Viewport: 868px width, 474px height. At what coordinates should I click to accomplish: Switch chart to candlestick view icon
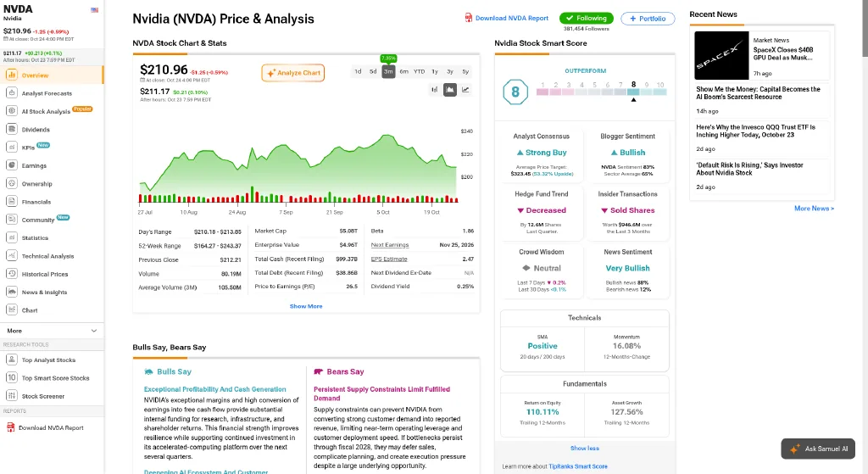[435, 89]
